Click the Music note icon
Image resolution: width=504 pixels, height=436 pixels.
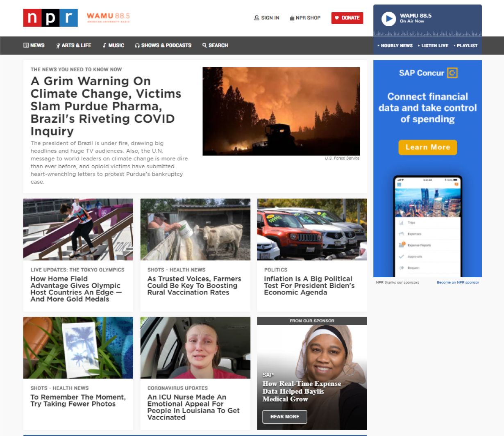point(104,46)
